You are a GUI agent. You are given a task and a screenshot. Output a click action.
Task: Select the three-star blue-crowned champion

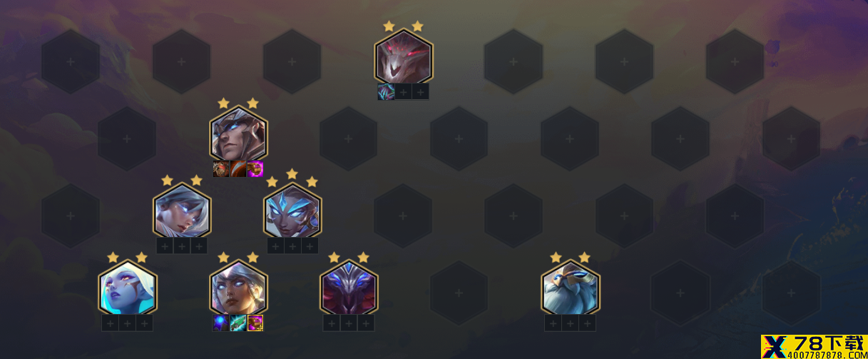click(292, 211)
